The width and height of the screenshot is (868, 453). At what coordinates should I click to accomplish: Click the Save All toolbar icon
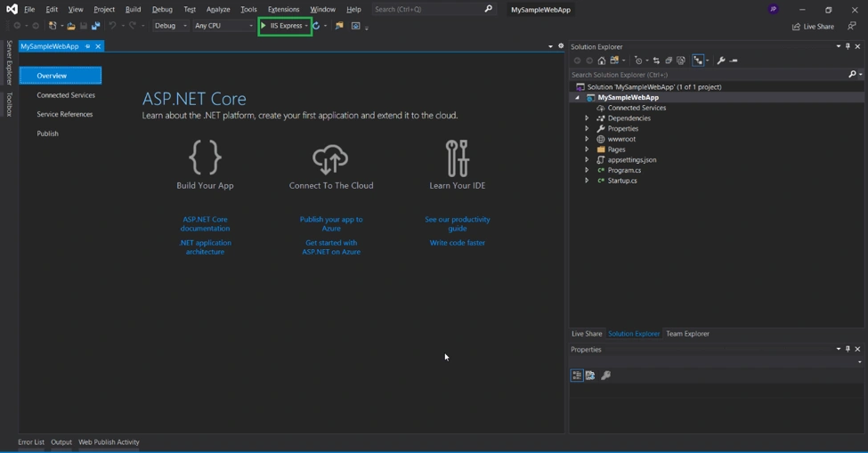(96, 26)
